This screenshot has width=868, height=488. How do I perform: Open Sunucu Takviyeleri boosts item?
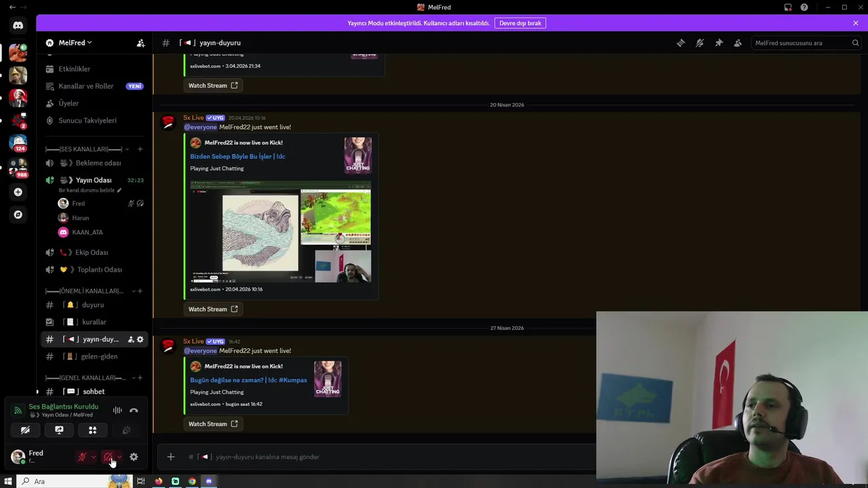(94, 121)
